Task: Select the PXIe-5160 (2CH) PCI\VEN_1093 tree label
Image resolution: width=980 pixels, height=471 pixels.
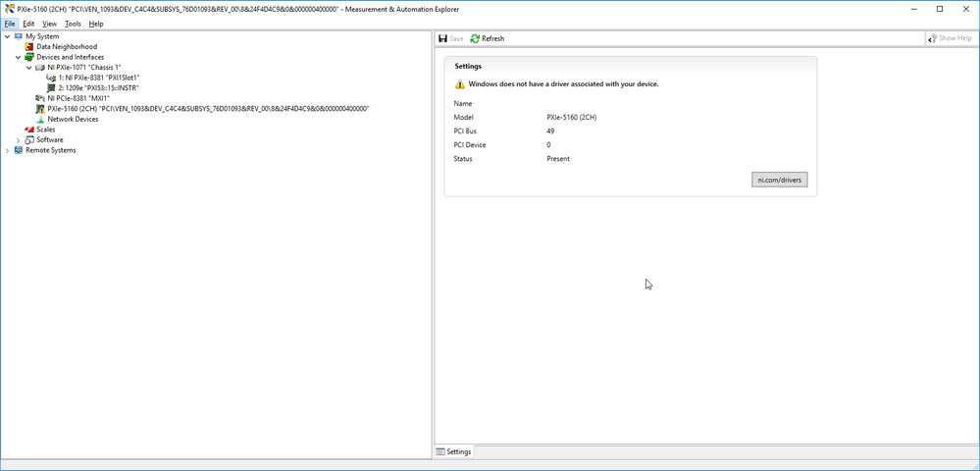Action: 208,109
